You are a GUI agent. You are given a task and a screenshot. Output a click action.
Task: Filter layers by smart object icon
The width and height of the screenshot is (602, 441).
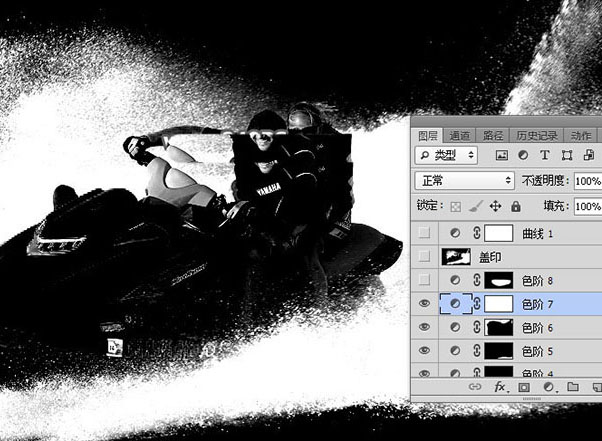coord(589,155)
